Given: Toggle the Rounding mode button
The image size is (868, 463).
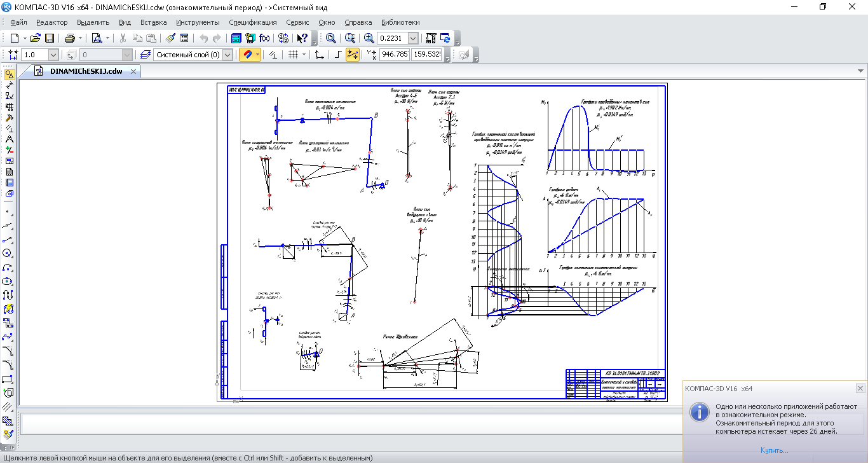Looking at the screenshot, I should point(353,55).
